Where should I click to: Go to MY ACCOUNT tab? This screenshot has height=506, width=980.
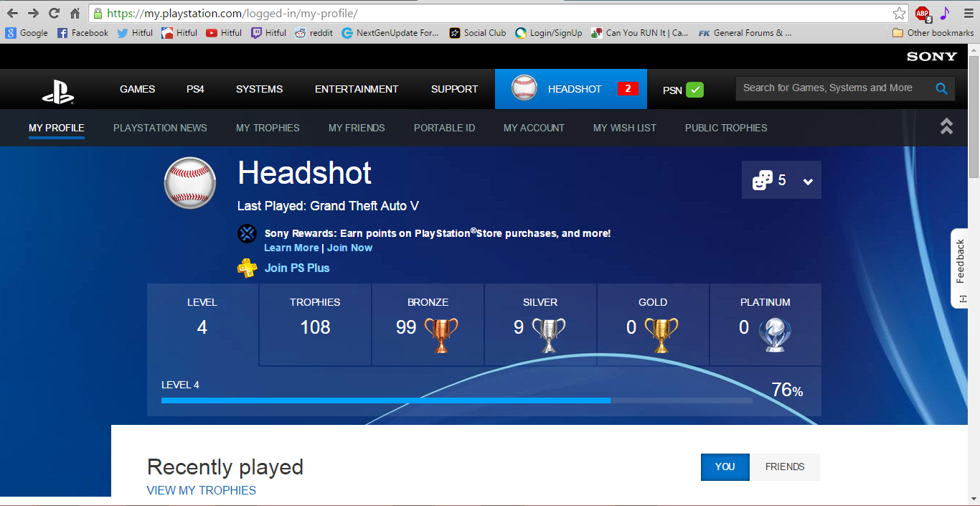click(534, 128)
